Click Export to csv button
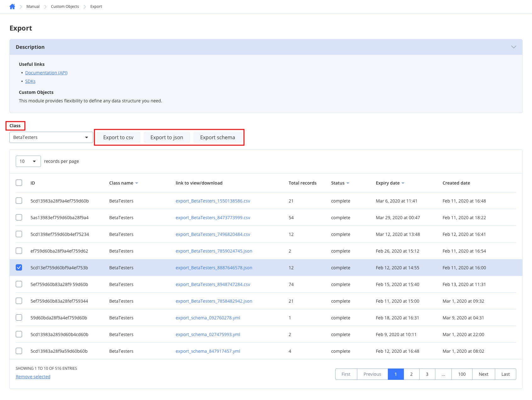This screenshot has height=400, width=532. coord(118,137)
